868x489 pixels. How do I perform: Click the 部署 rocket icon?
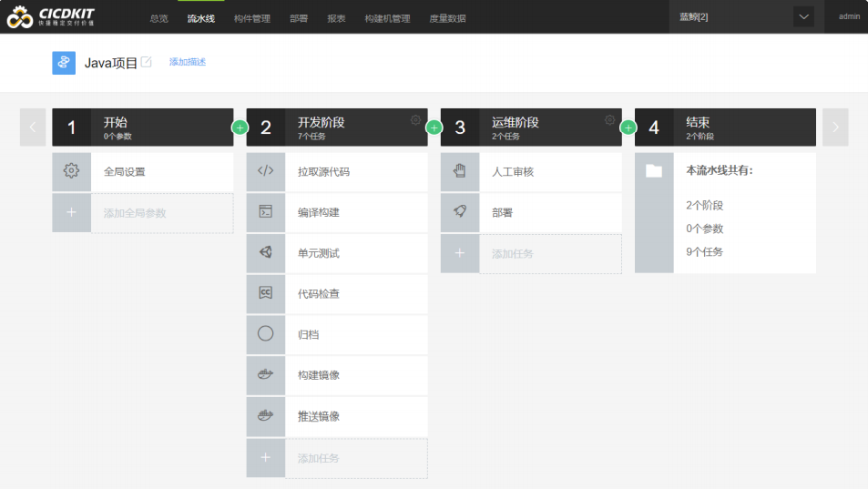click(x=460, y=212)
